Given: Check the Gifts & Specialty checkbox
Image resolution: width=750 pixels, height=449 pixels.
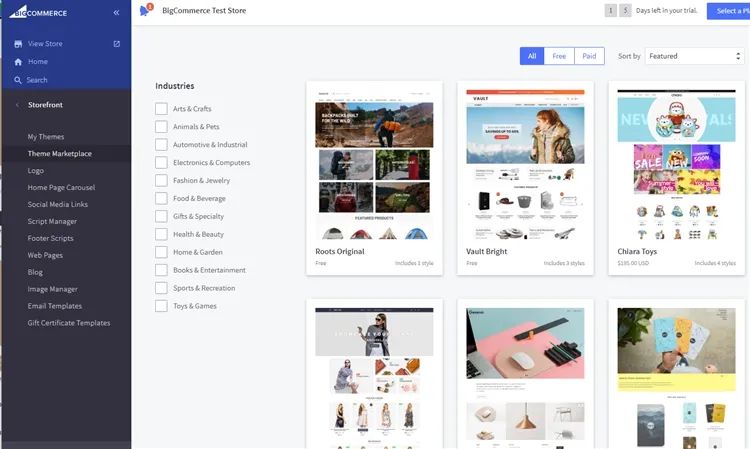Looking at the screenshot, I should [161, 217].
